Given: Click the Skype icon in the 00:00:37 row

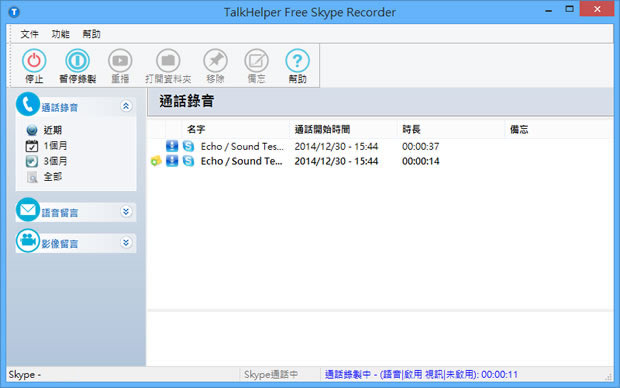Looking at the screenshot, I should 189,146.
